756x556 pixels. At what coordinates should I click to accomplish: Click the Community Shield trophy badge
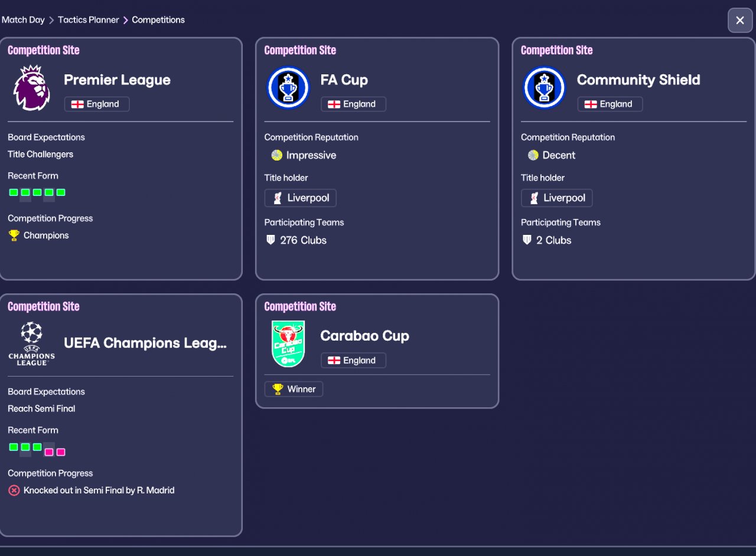[x=545, y=88]
